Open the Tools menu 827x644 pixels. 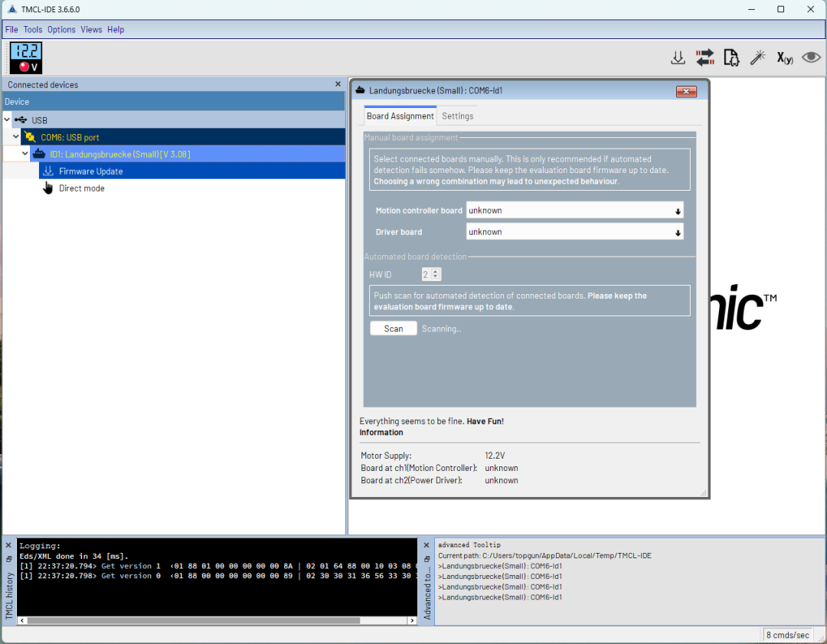(x=33, y=30)
